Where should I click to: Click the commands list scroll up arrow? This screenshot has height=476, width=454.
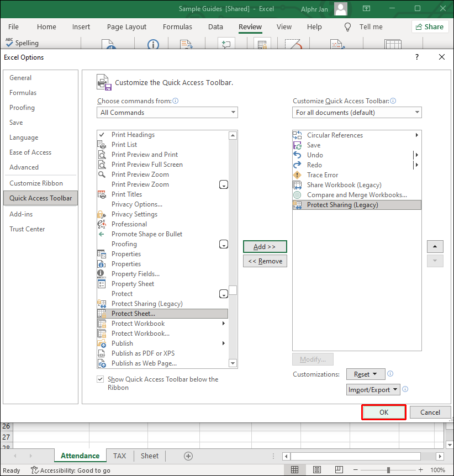pyautogui.click(x=233, y=135)
